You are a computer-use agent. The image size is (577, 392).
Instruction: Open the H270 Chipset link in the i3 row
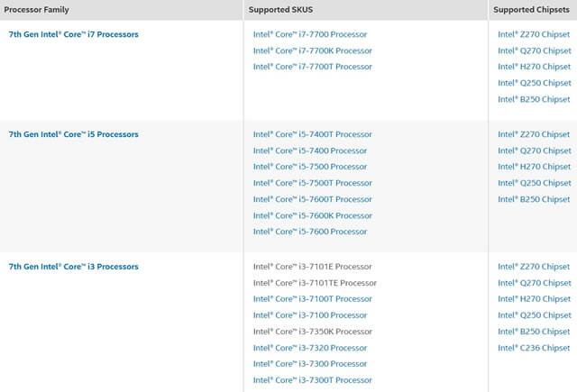point(534,299)
